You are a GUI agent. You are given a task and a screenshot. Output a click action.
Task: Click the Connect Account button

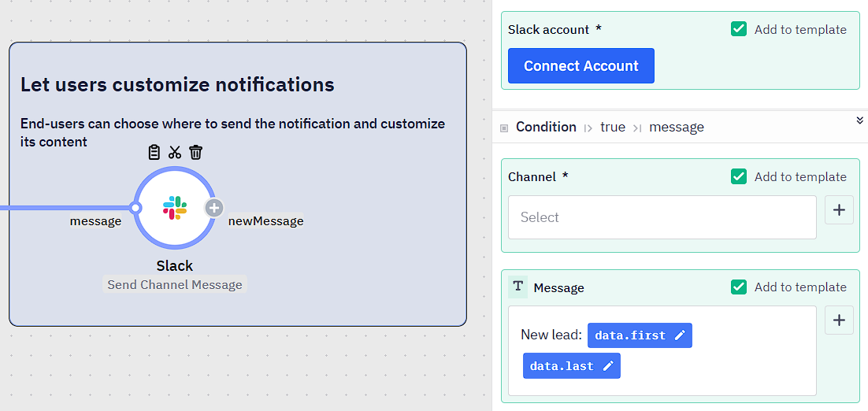click(x=581, y=66)
